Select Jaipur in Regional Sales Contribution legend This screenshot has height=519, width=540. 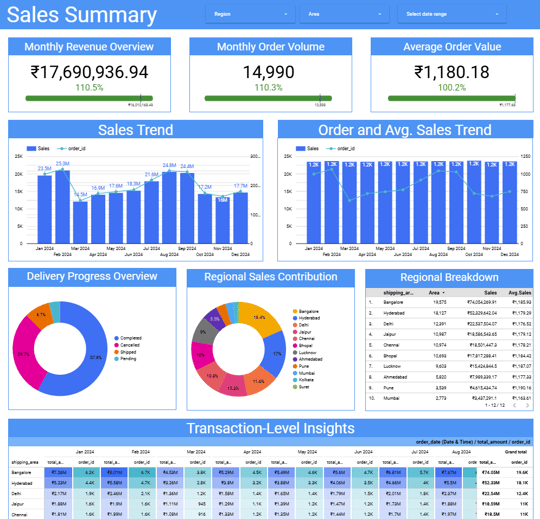coord(302,332)
